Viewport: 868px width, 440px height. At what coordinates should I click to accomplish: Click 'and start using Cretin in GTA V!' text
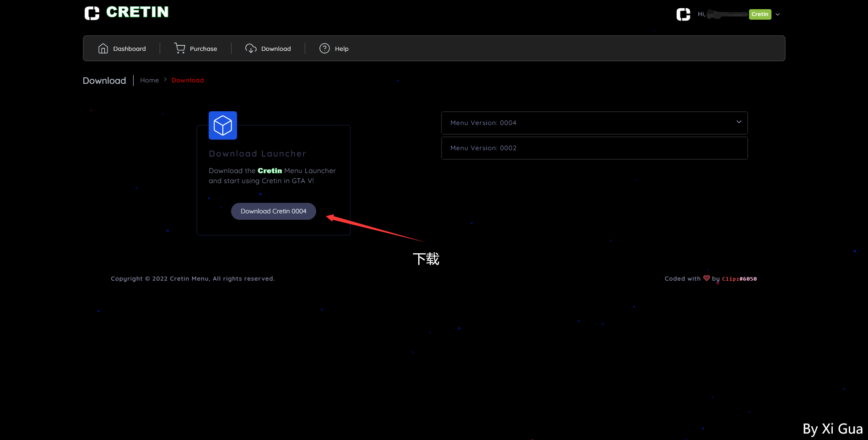click(x=261, y=181)
